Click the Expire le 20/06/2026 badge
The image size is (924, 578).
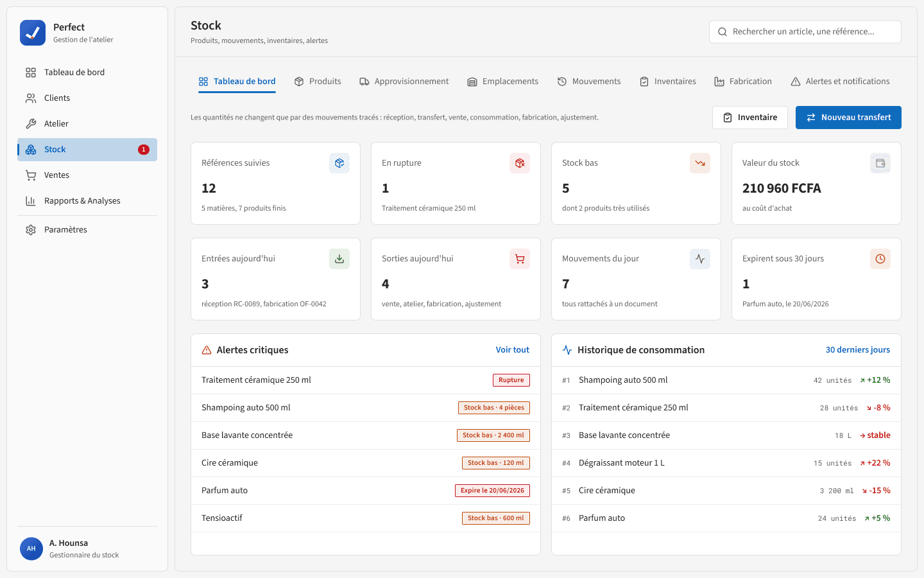coord(492,491)
